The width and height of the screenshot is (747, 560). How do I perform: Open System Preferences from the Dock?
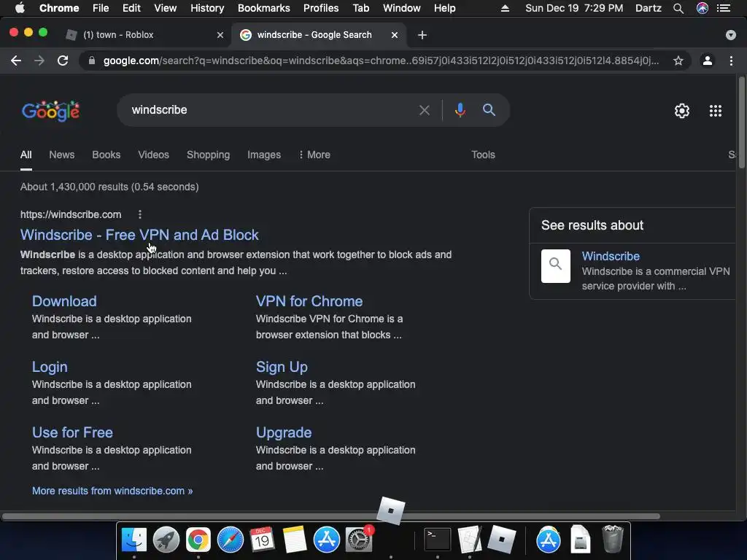[x=359, y=540]
